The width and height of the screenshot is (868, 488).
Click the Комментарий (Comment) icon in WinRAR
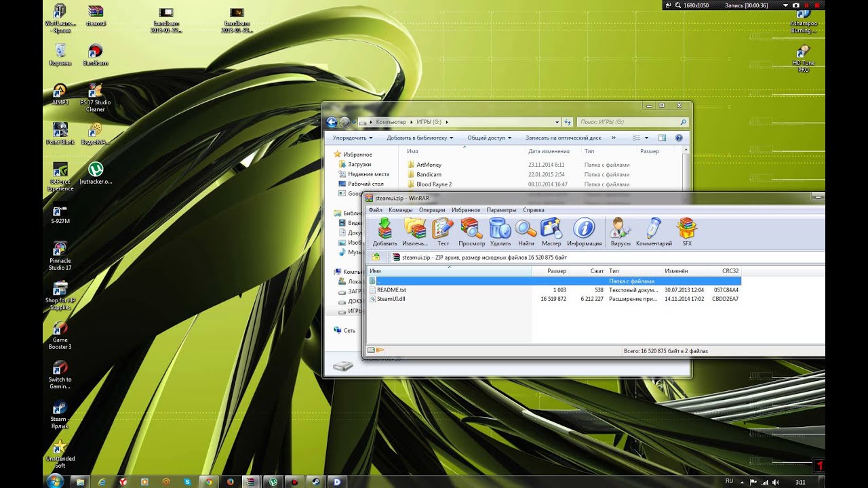click(x=654, y=232)
